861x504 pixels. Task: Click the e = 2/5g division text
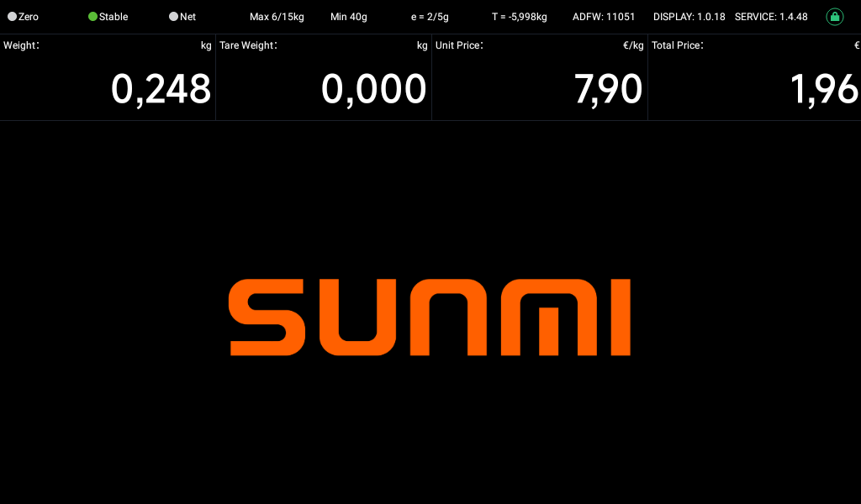[429, 17]
